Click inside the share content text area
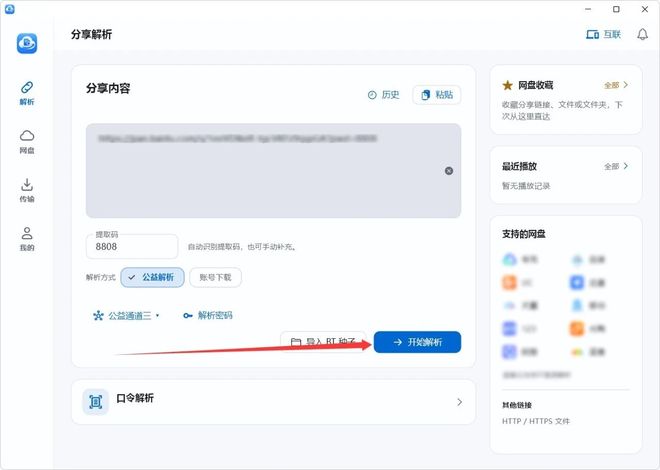660x470 pixels. pyautogui.click(x=273, y=170)
